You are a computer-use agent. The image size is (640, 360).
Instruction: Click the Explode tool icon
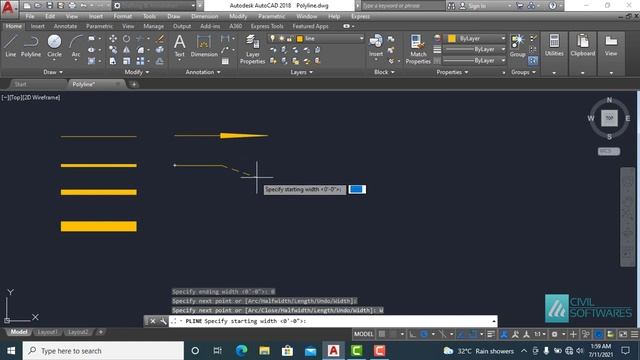(160, 50)
